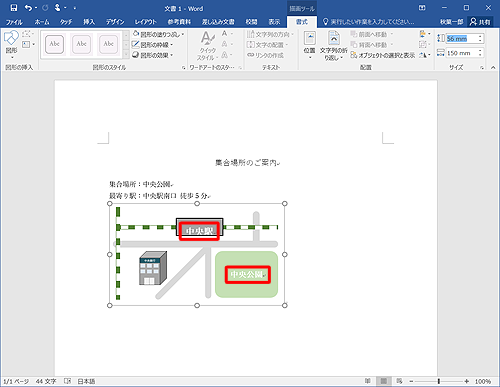Select the 書式 drawing tools tab

coord(302,22)
